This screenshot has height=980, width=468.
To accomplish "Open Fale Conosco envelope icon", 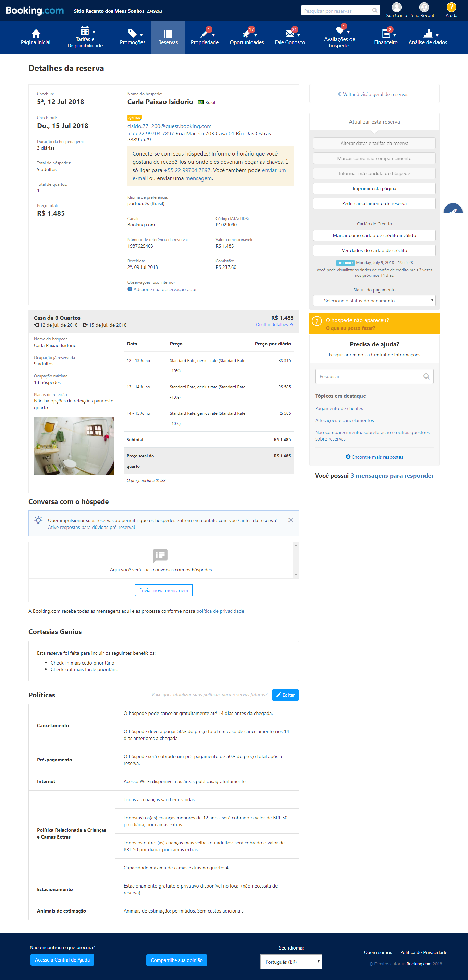I will [x=290, y=34].
